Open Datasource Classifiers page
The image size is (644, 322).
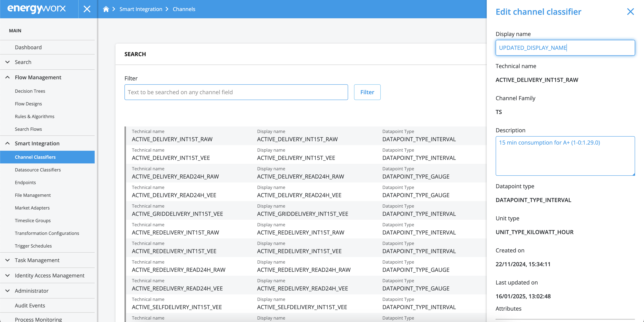click(x=38, y=170)
